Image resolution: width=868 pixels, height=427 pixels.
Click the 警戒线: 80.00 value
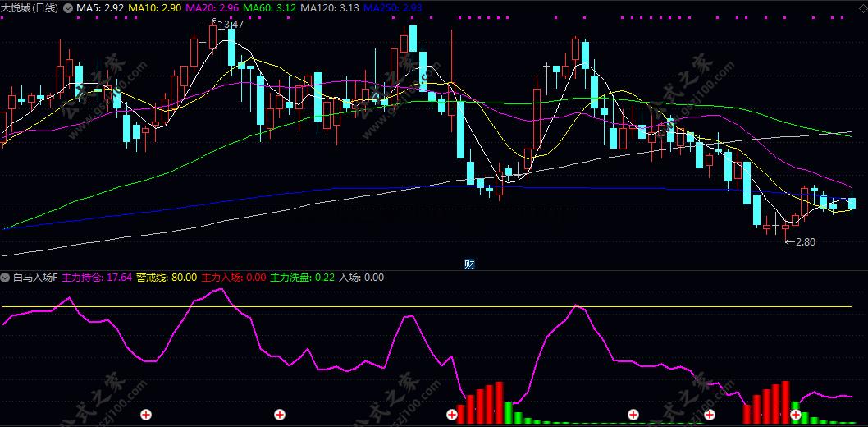click(166, 277)
